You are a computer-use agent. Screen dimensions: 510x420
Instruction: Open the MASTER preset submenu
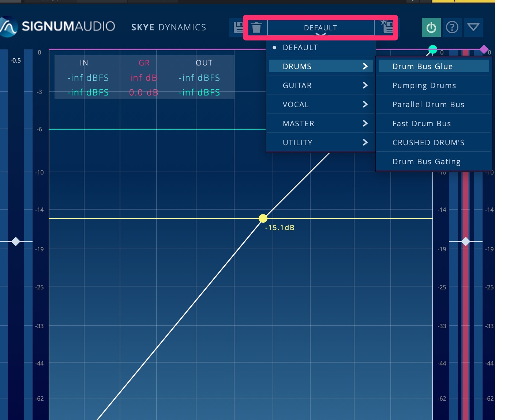click(x=321, y=124)
